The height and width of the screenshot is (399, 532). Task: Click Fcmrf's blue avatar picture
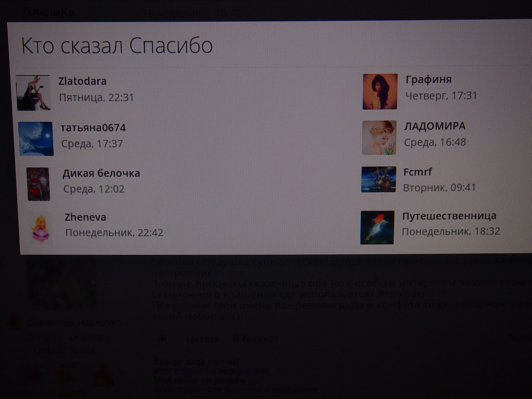pyautogui.click(x=379, y=179)
